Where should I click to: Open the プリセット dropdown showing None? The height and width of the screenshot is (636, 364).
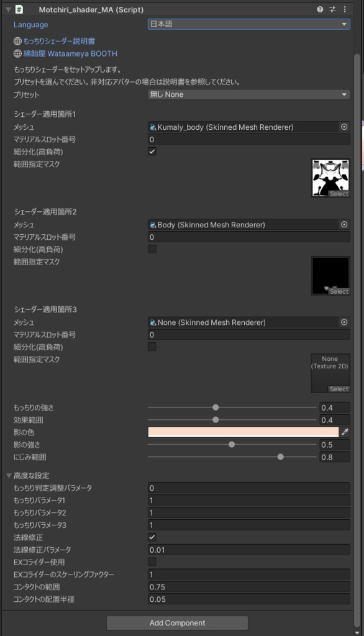(248, 94)
